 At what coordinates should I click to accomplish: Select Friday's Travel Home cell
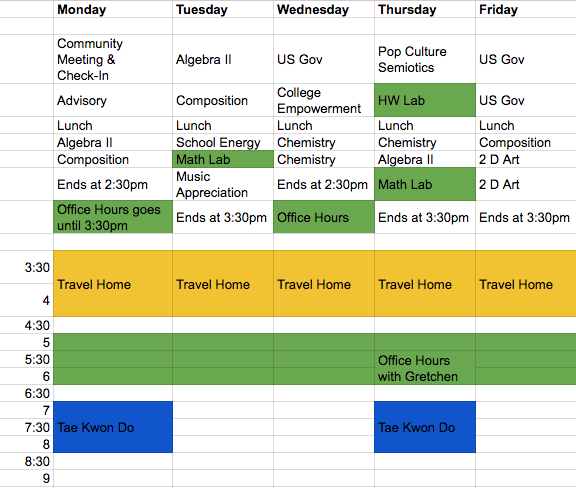(x=526, y=284)
